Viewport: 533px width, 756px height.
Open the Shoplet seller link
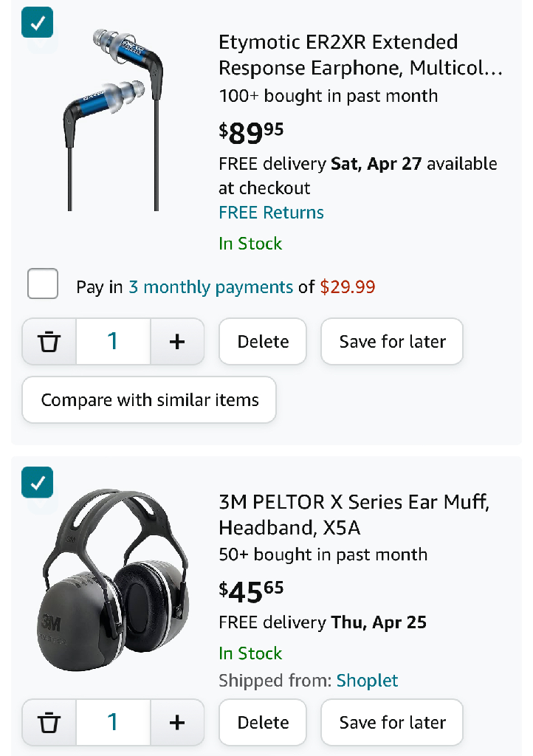point(367,680)
